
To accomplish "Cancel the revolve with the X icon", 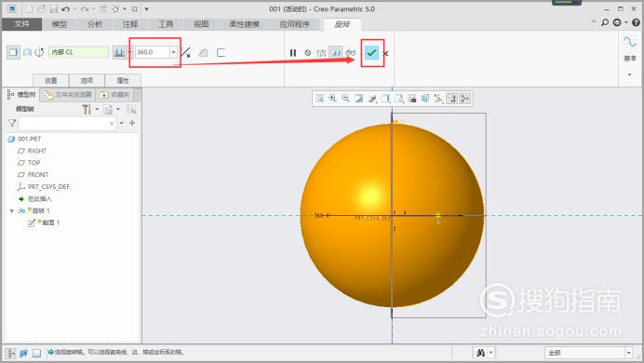I will tap(385, 53).
